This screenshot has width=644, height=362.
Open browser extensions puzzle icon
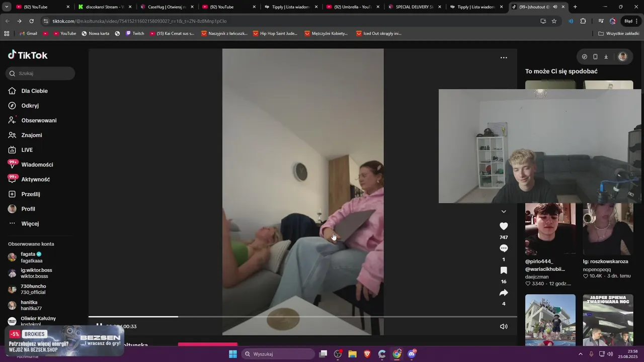tap(583, 21)
